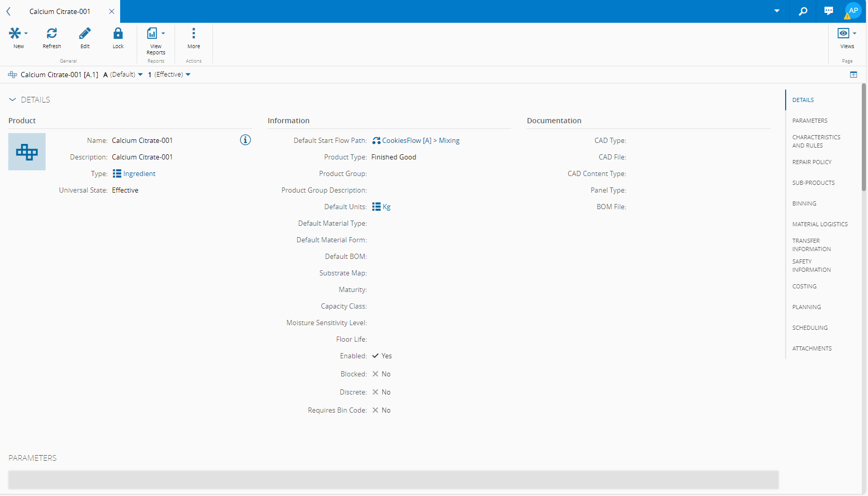Image resolution: width=868 pixels, height=496 pixels.
Task: Click the info icon beside Name
Action: [245, 140]
